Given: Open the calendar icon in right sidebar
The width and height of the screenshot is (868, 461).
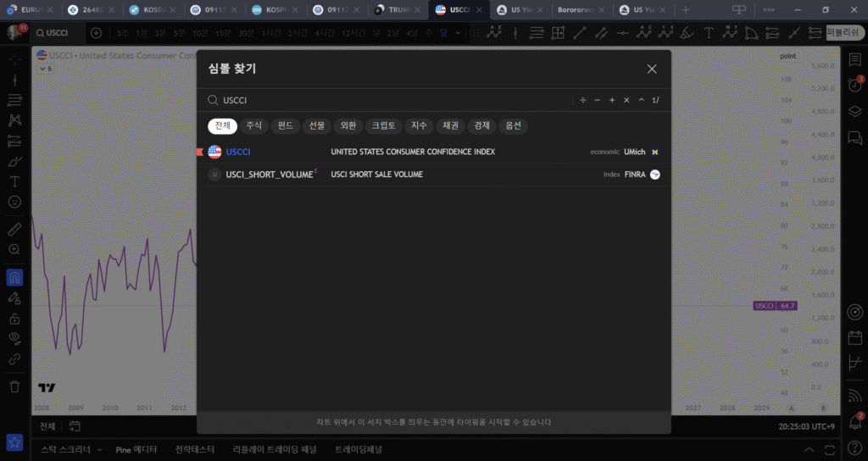Looking at the screenshot, I should 855,337.
